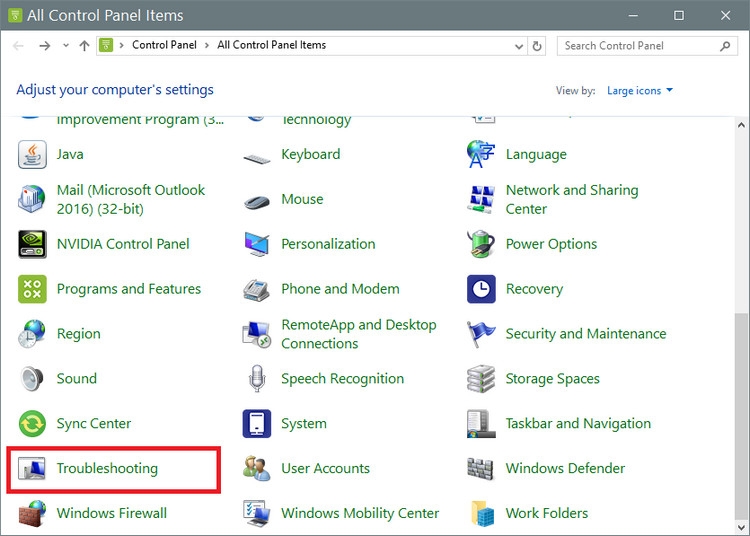Click the Storage Spaces link text
Screen dimensions: 750x536
coord(552,379)
